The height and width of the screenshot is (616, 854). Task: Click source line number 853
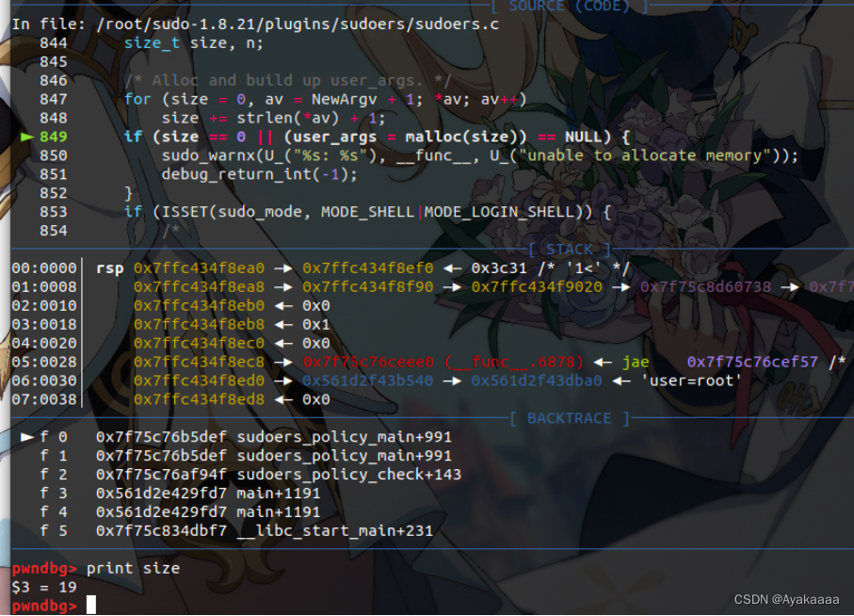pyautogui.click(x=54, y=211)
